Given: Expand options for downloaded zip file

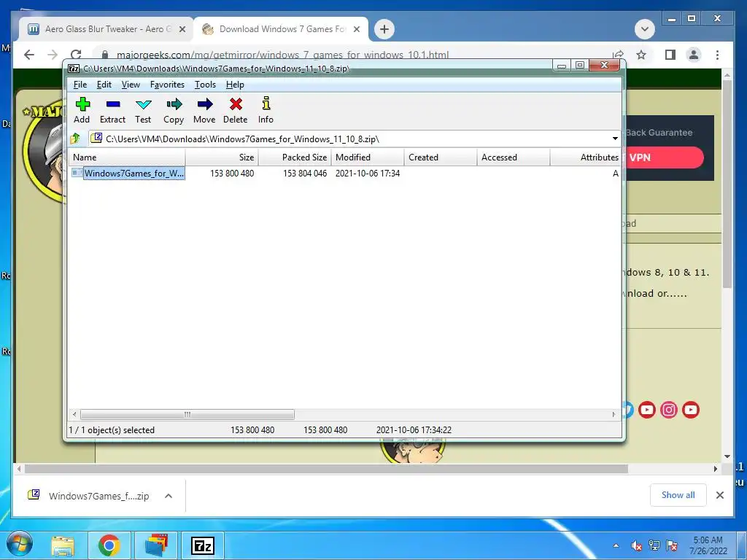Looking at the screenshot, I should tap(169, 496).
